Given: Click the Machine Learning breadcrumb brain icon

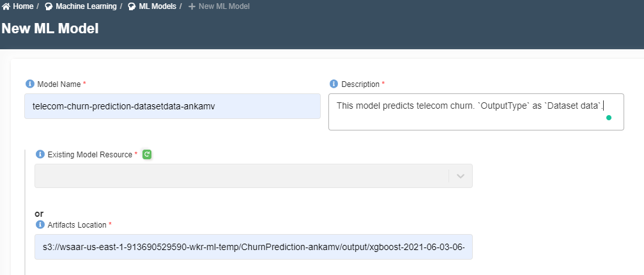Looking at the screenshot, I should [49, 7].
